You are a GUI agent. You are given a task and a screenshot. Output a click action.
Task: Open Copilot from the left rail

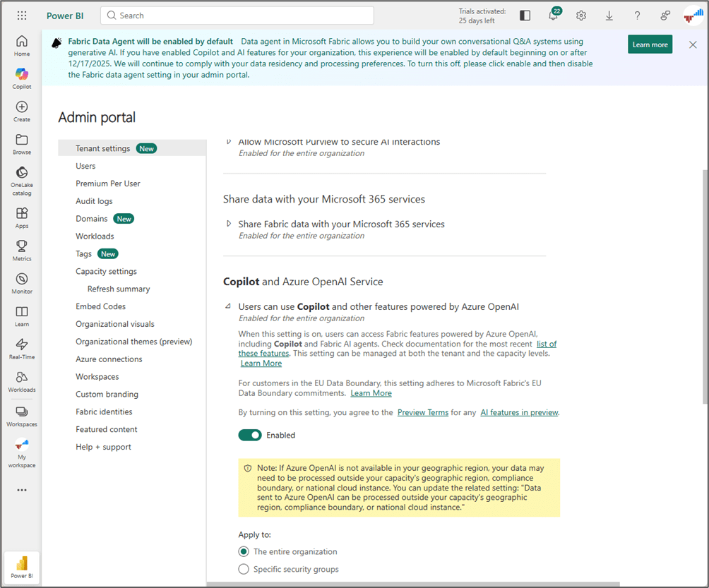pyautogui.click(x=22, y=78)
